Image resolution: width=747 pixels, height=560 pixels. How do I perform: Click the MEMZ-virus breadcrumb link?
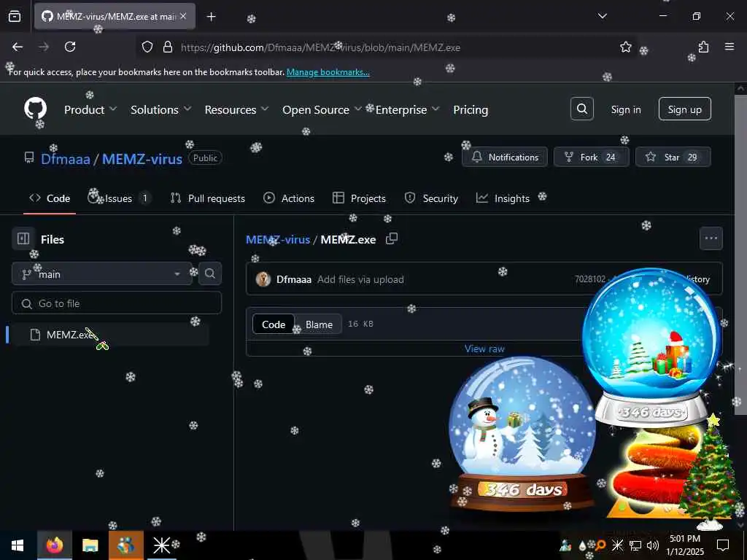pos(278,239)
